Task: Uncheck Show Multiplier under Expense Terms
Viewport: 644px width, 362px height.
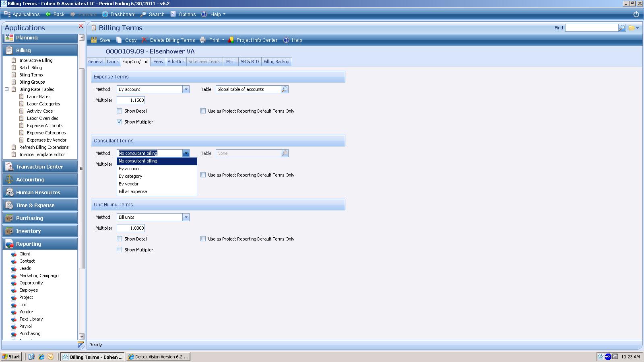Action: (120, 122)
